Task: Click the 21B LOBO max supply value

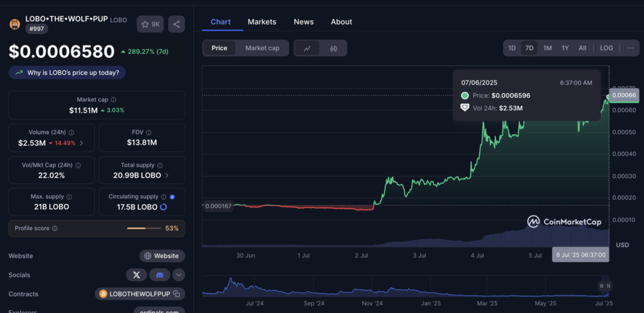Action: 52,207
